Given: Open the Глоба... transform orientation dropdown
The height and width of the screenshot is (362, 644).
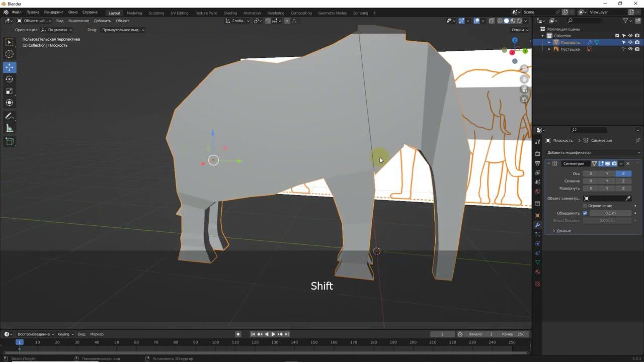Looking at the screenshot, I should pyautogui.click(x=237, y=21).
